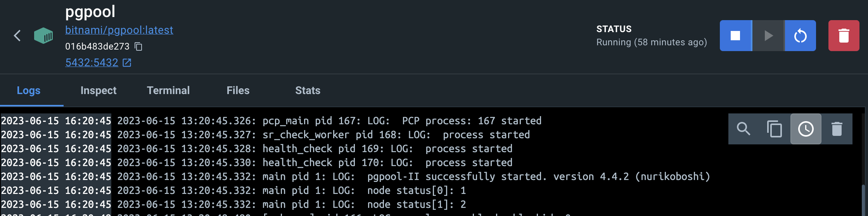Restart the pgpool container
This screenshot has width=868, height=216.
pos(800,36)
